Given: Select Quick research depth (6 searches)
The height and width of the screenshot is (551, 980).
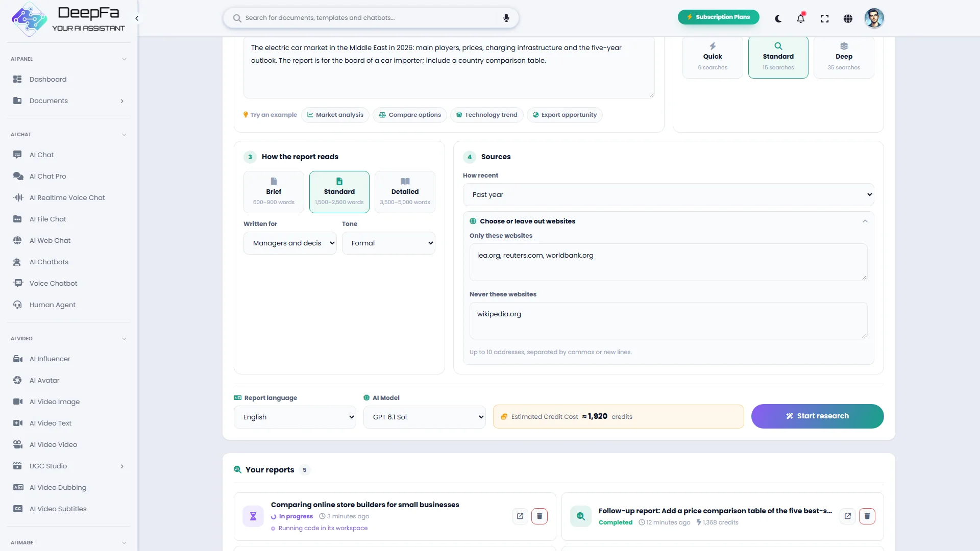Looking at the screenshot, I should click(713, 57).
